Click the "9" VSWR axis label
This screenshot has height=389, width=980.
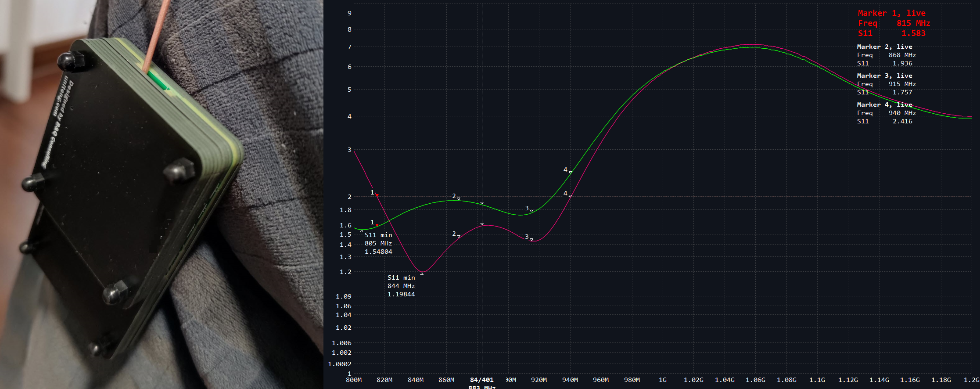[350, 13]
